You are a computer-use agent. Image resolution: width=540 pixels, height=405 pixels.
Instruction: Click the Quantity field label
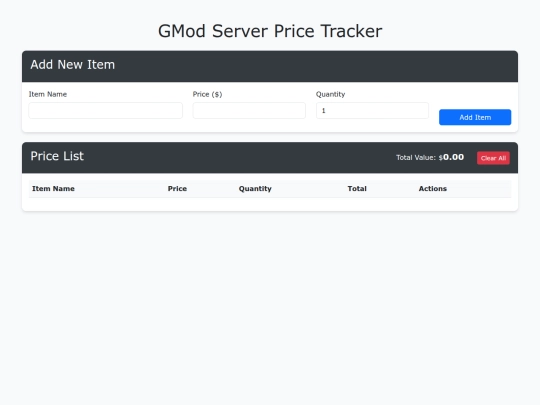click(x=331, y=94)
